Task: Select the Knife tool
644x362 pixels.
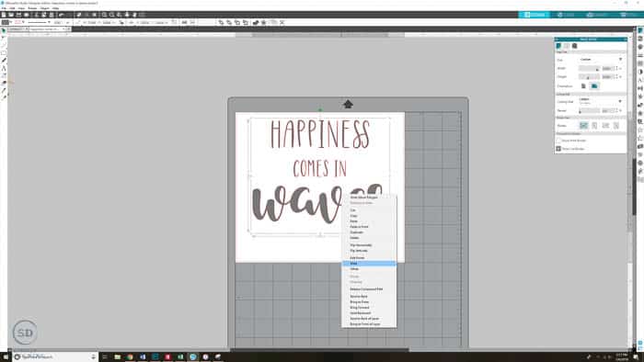Action: (4, 90)
